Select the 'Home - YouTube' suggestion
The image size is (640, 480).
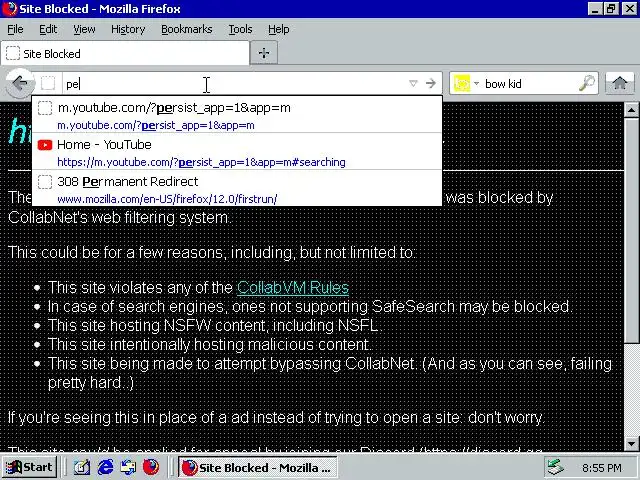[x=237, y=152]
